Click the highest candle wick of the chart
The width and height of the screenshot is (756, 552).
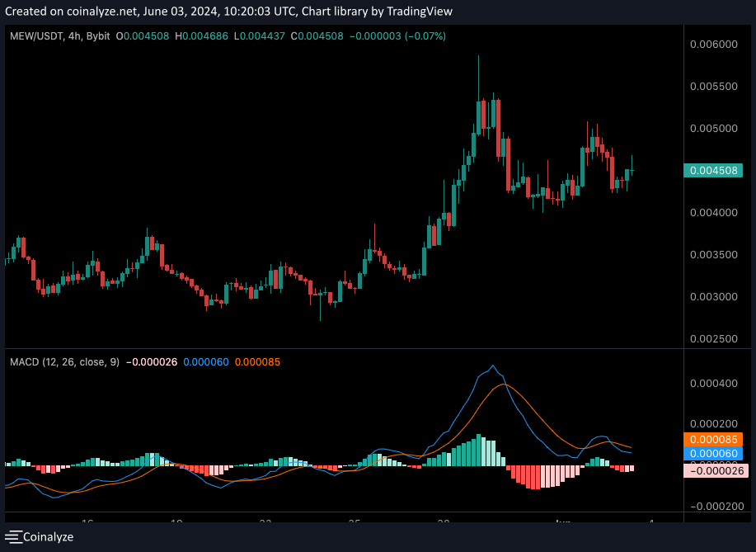tap(479, 59)
